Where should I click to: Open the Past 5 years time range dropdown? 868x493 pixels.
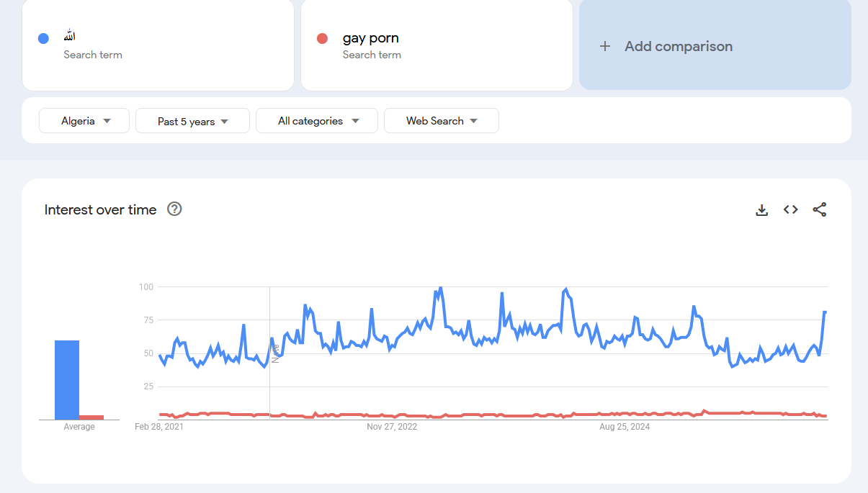coord(192,121)
